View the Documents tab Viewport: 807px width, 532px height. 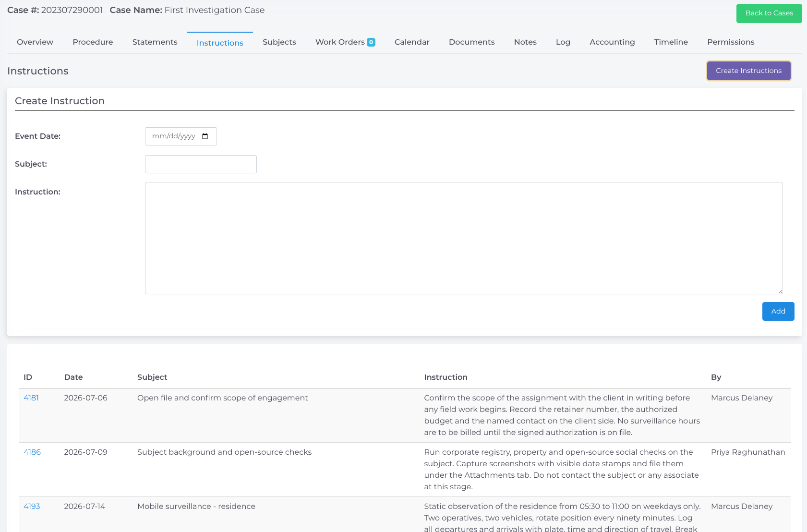click(471, 42)
